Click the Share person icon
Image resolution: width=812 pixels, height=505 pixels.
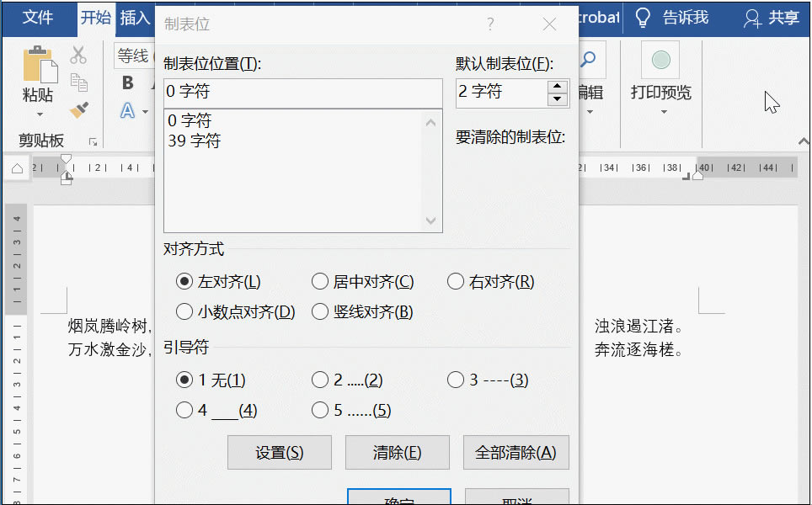752,19
